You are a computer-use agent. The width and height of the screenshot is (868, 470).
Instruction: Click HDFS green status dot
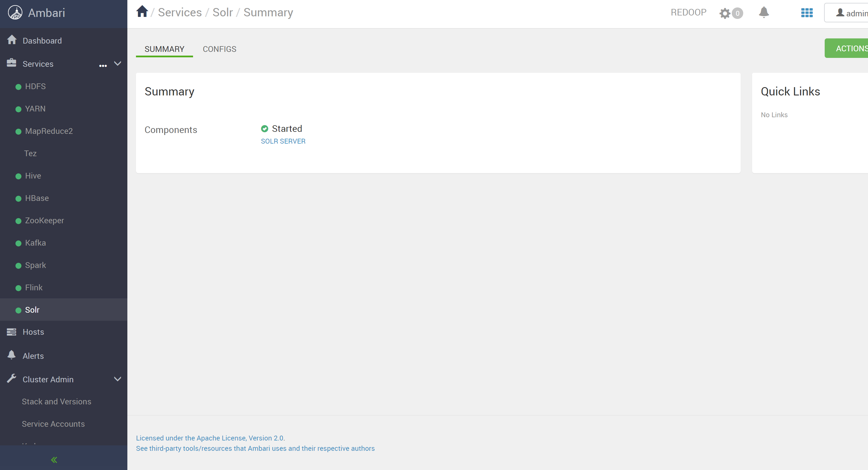[x=18, y=87]
